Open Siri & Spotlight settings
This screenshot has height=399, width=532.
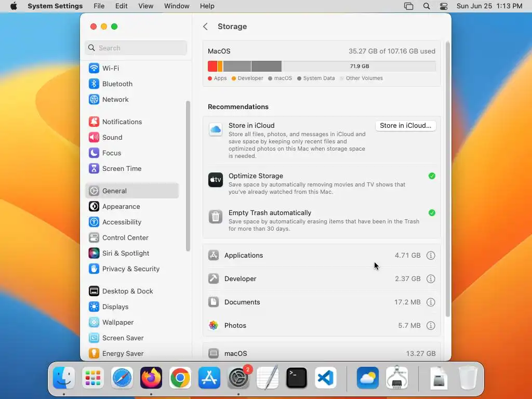pos(132,254)
